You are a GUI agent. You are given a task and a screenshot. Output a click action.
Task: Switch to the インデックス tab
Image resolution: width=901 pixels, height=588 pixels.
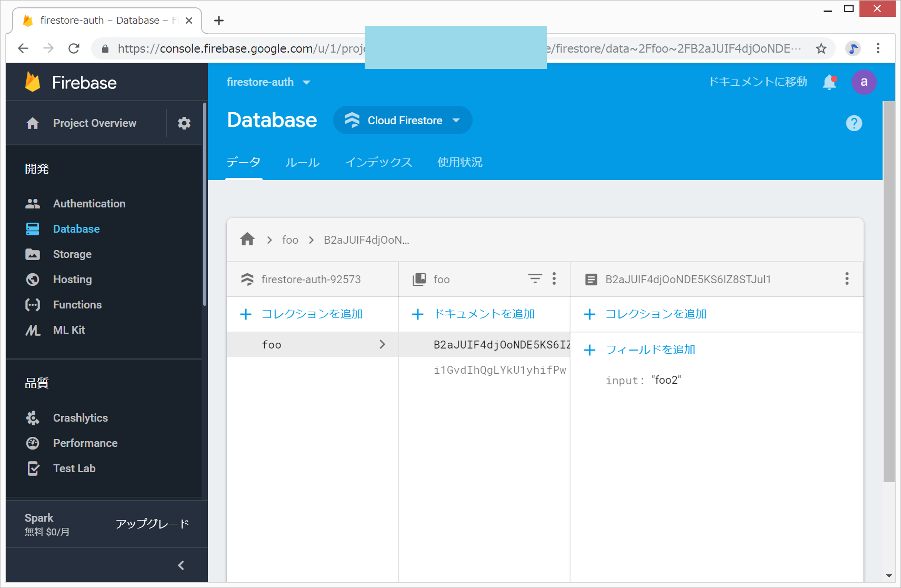tap(378, 162)
